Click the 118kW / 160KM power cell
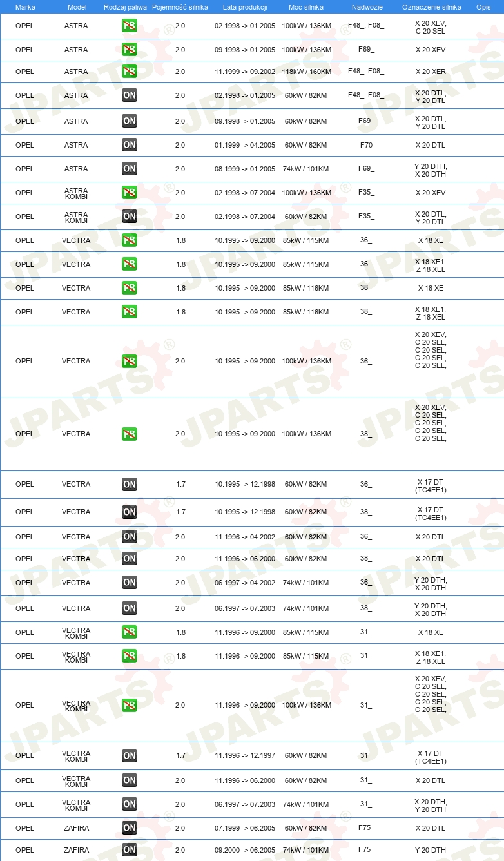The image size is (504, 861). click(x=306, y=72)
